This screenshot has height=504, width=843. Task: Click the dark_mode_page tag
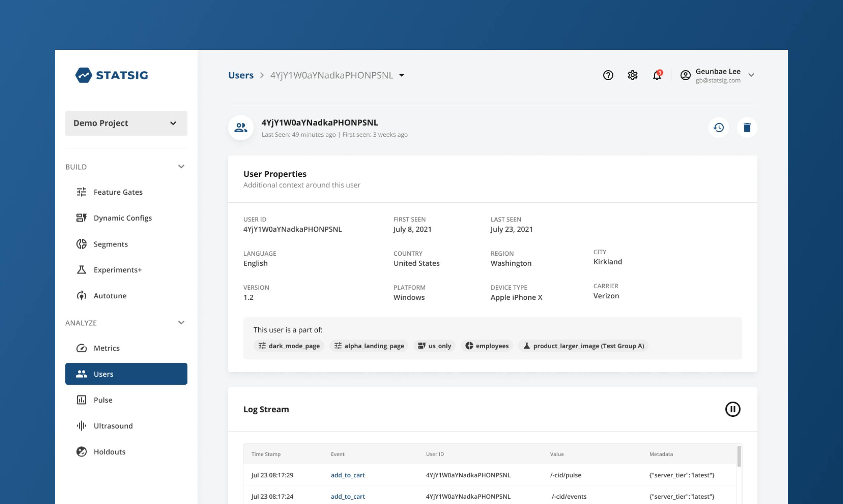coord(289,346)
